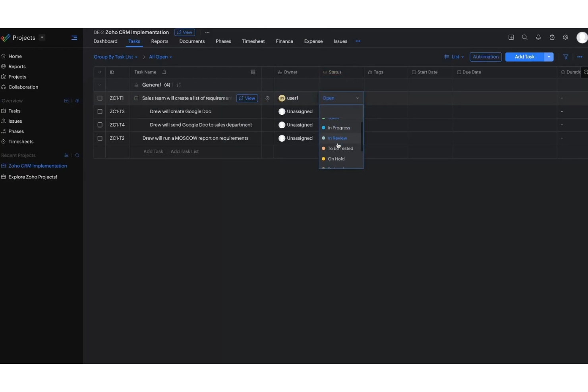
Task: Open the List view type dropdown
Action: point(454,57)
